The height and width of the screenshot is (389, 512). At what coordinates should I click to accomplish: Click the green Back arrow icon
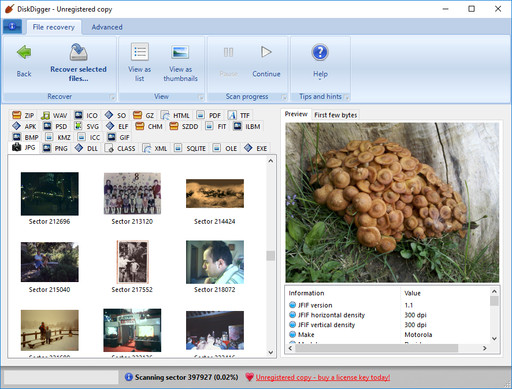(24, 52)
